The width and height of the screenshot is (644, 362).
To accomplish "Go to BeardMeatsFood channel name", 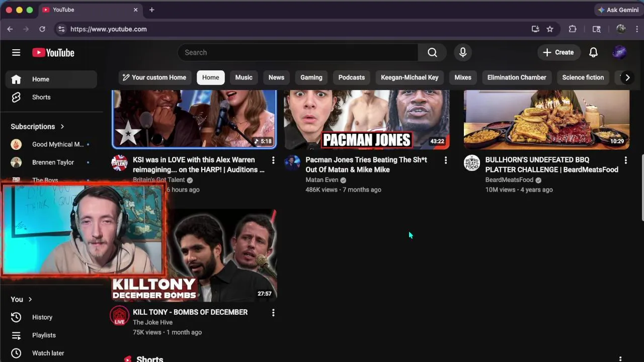I will (509, 180).
